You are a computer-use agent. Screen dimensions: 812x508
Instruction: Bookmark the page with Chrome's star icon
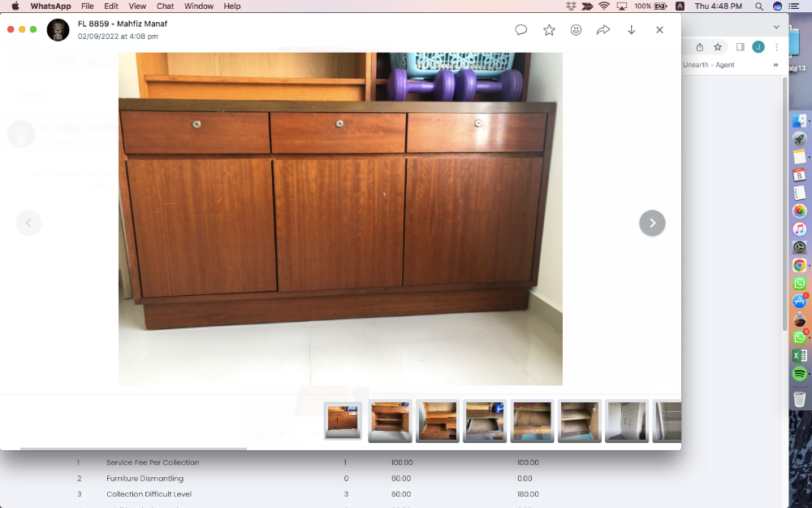point(718,47)
